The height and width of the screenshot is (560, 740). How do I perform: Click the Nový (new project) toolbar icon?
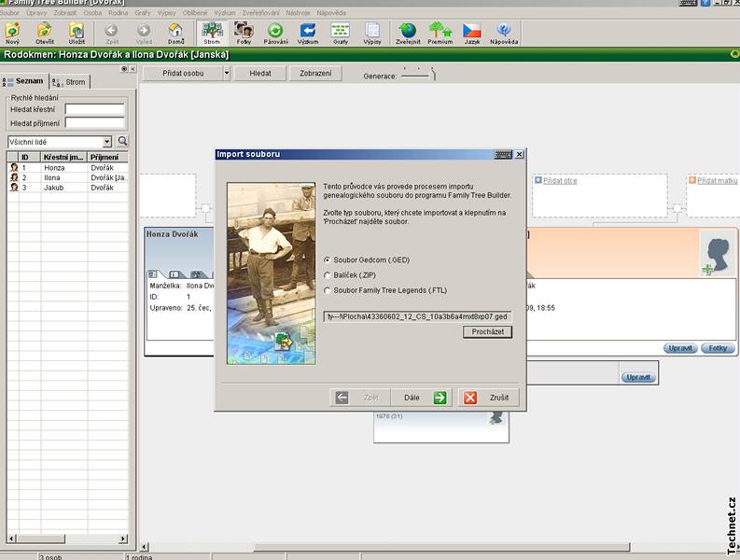point(13,32)
